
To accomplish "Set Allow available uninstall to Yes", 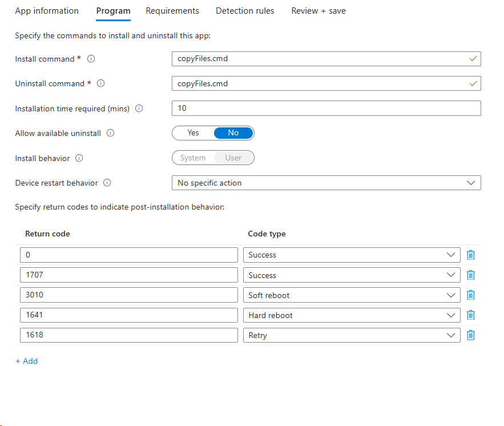I will pyautogui.click(x=192, y=132).
